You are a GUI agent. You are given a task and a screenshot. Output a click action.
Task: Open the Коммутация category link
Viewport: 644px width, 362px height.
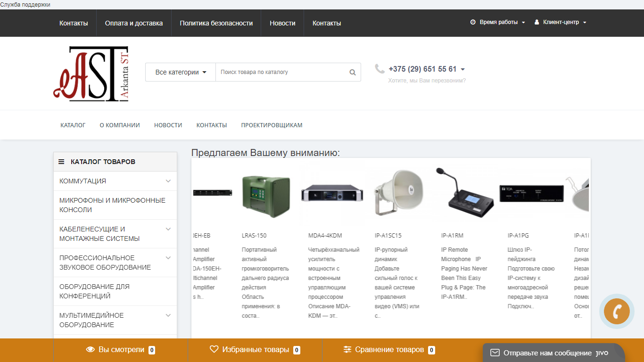83,181
